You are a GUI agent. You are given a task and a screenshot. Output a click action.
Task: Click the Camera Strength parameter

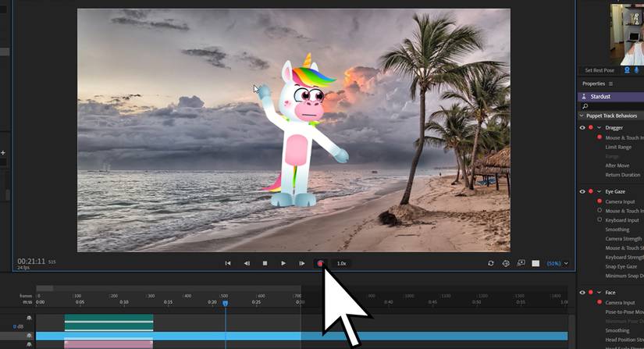coord(624,239)
